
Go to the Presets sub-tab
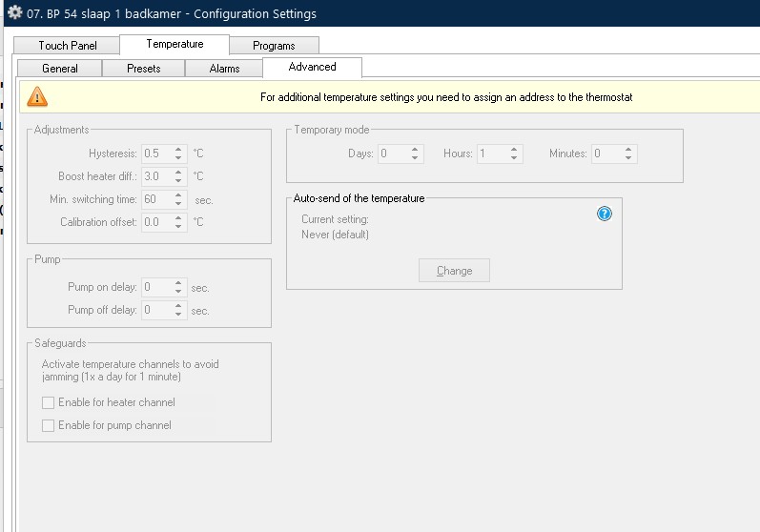(x=144, y=69)
